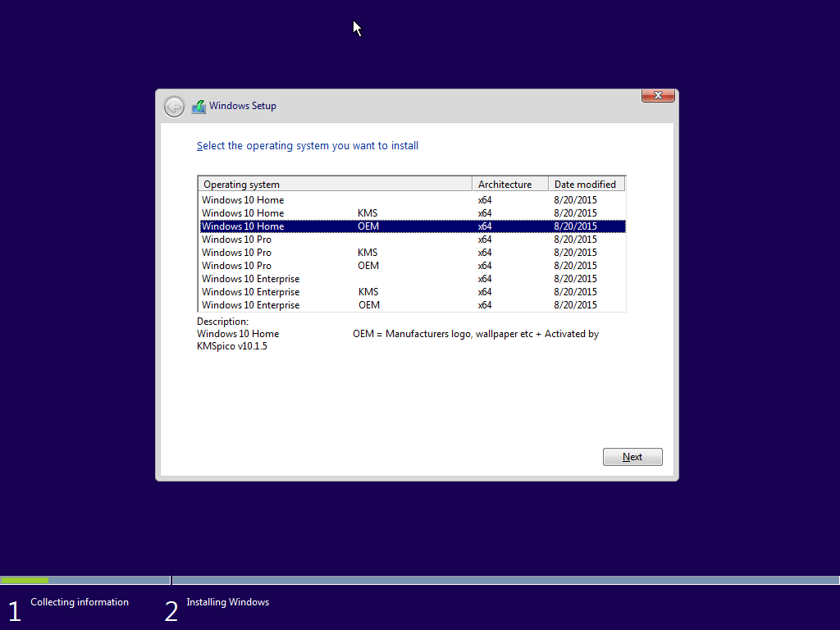840x630 pixels.
Task: Click the back arrow button
Action: [174, 107]
